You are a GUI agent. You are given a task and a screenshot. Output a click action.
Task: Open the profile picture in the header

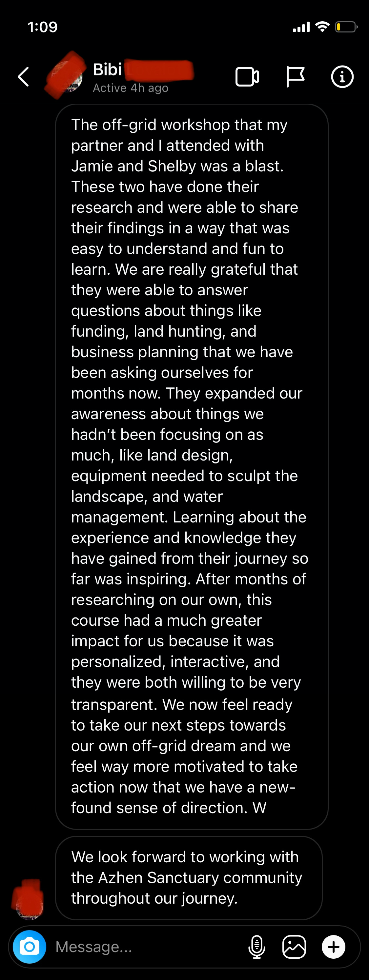point(66,76)
